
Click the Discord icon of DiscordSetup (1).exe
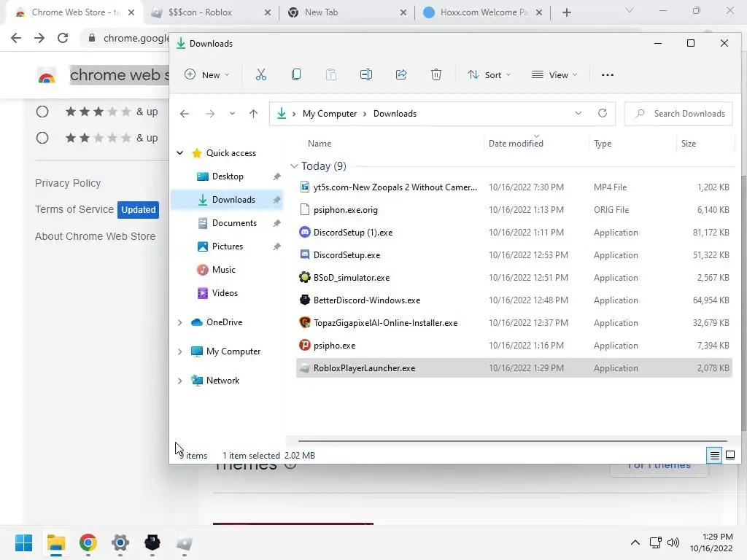click(x=304, y=233)
